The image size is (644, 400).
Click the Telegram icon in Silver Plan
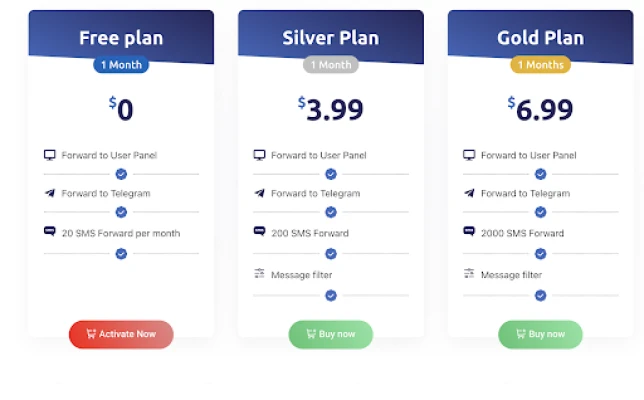coord(259,193)
